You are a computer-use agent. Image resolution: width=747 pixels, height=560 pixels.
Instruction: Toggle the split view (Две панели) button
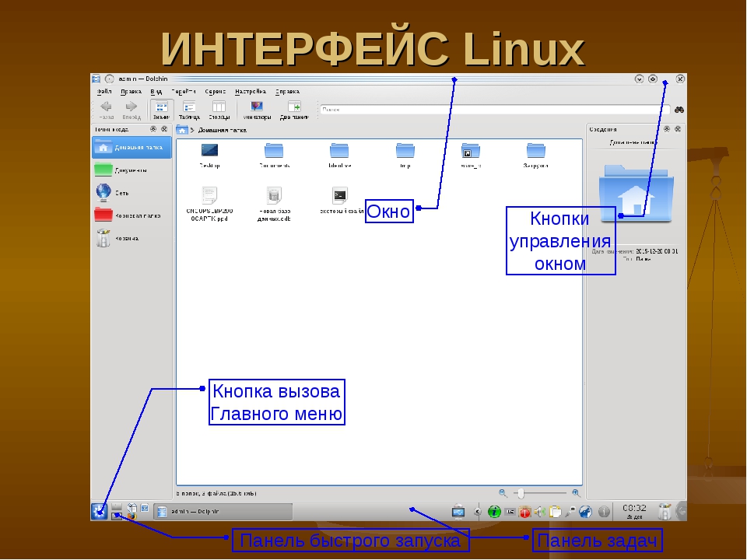point(294,110)
